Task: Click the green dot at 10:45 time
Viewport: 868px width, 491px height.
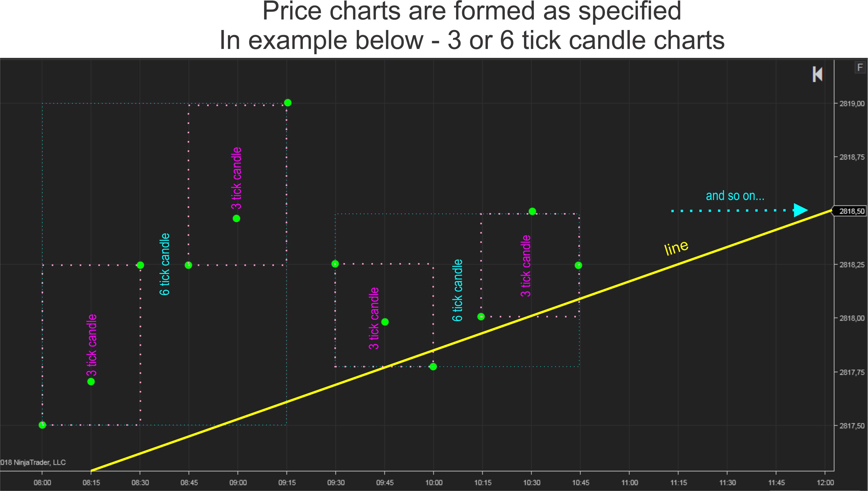Action: click(578, 265)
